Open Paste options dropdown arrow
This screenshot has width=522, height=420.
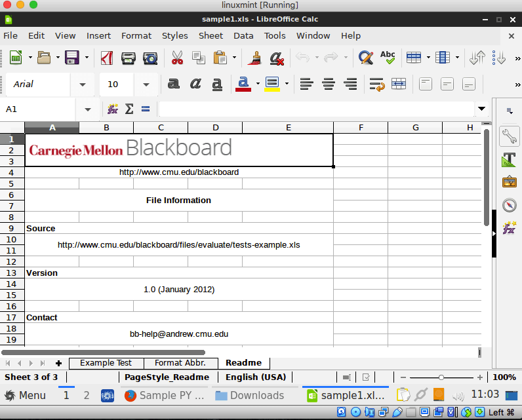[x=234, y=58]
